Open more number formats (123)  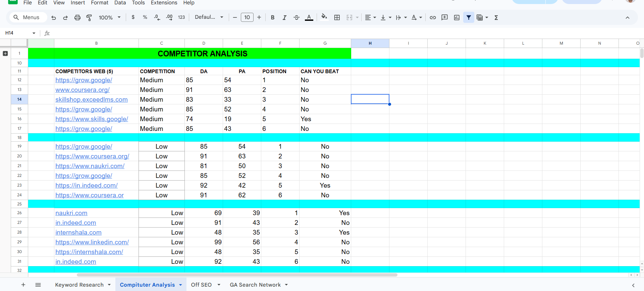(181, 17)
